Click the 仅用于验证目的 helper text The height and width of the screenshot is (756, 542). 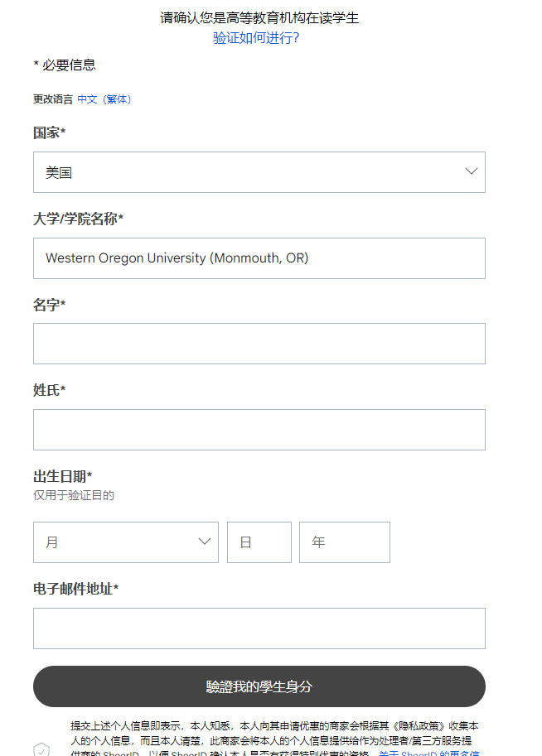74,495
